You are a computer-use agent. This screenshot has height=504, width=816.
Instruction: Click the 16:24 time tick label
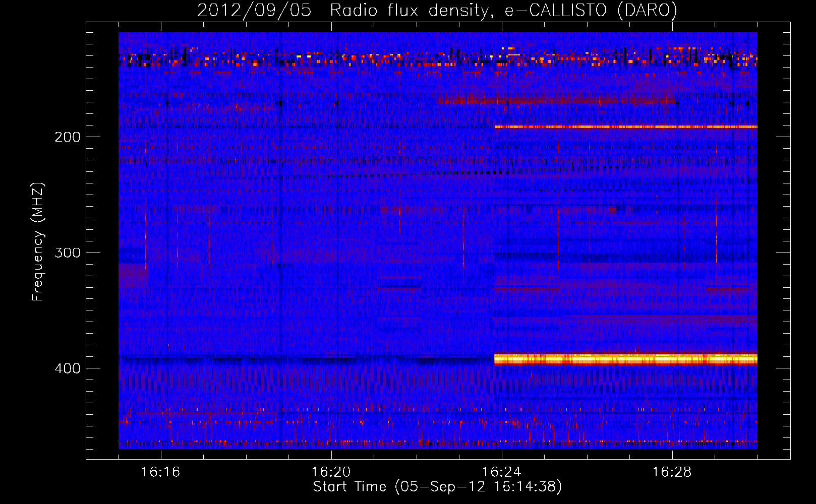tap(501, 472)
